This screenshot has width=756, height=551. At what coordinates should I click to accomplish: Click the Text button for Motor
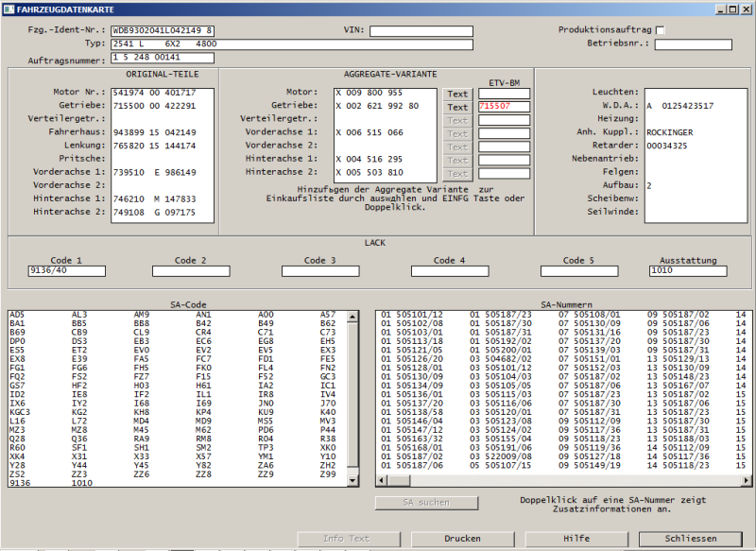click(457, 94)
